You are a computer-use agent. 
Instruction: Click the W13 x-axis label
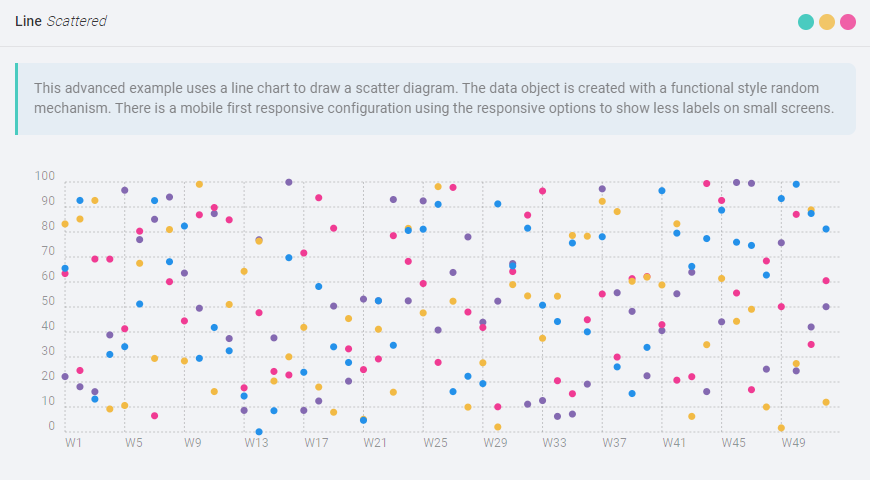point(256,442)
